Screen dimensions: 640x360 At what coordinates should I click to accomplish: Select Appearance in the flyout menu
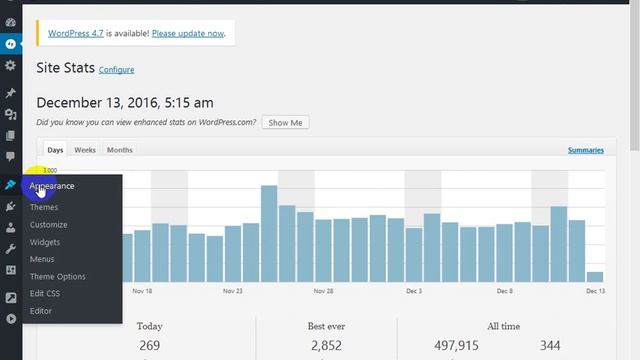pos(52,186)
